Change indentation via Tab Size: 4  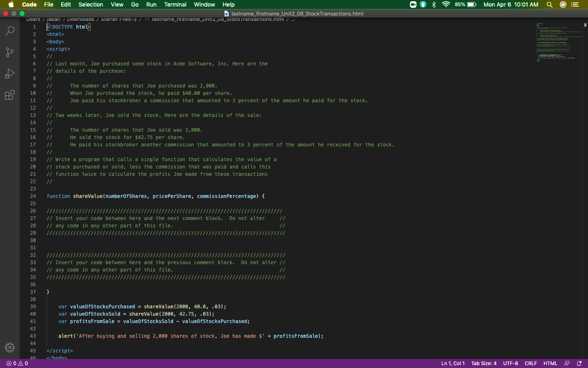coord(484,364)
